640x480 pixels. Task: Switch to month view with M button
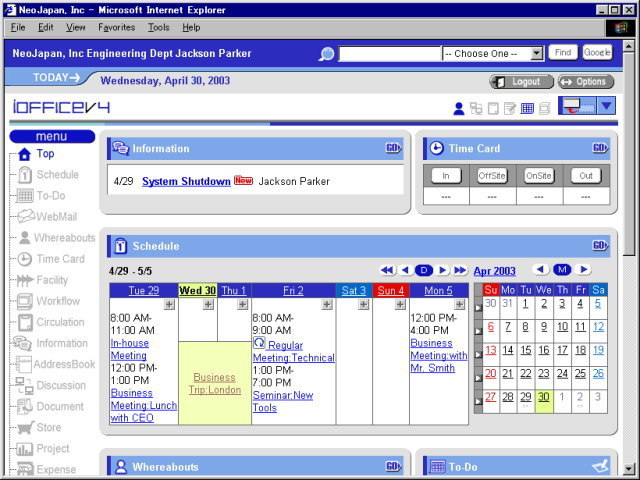(562, 269)
